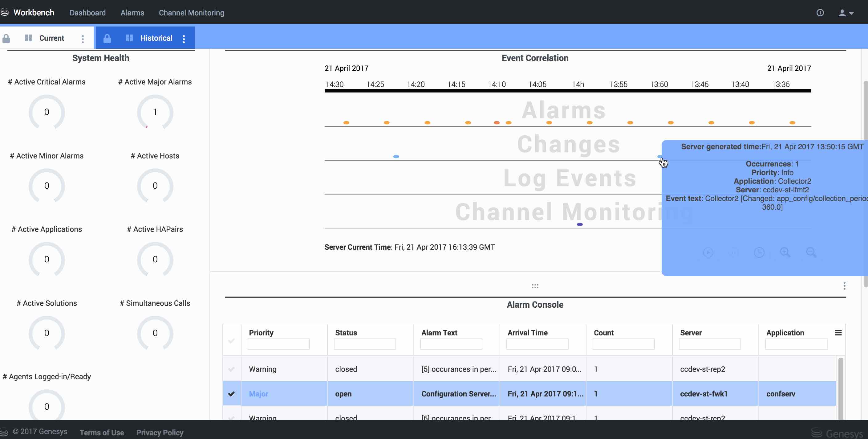Screen dimensions: 868x439
Task: Click the Alarm Console vertical scrollbar
Action: (840, 388)
